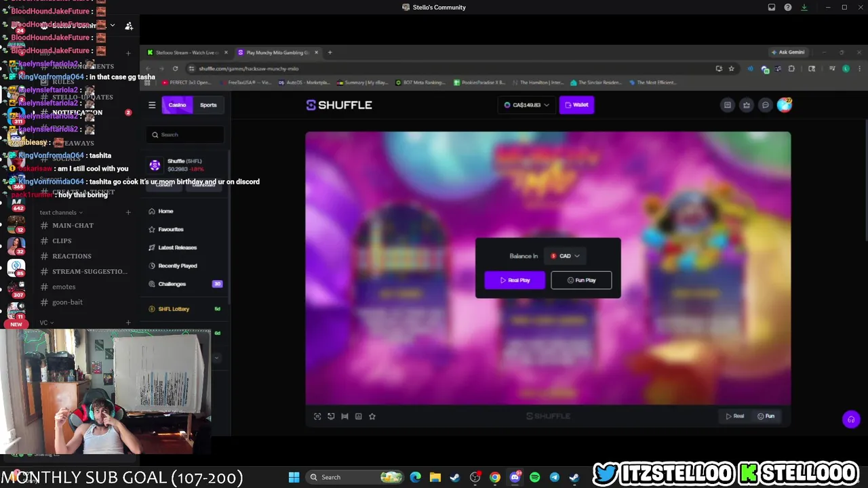Open File Explorer from taskbar
The image size is (868, 488).
pos(435,477)
